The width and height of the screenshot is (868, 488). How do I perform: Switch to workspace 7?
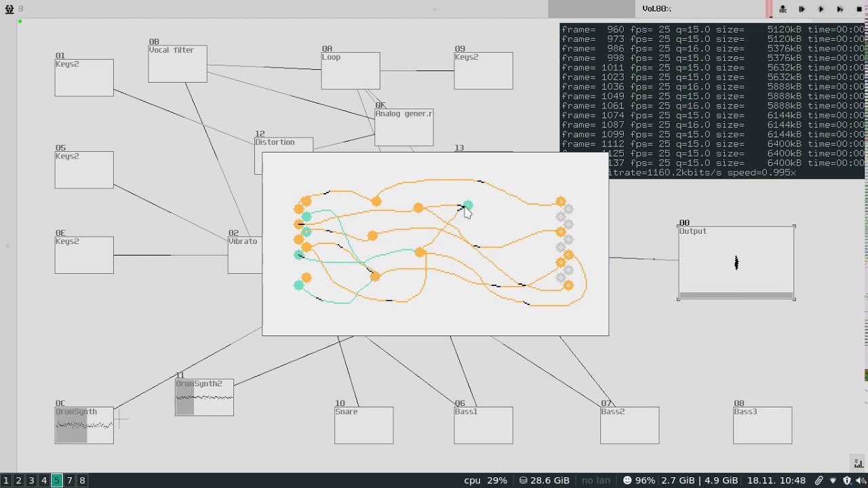69,481
